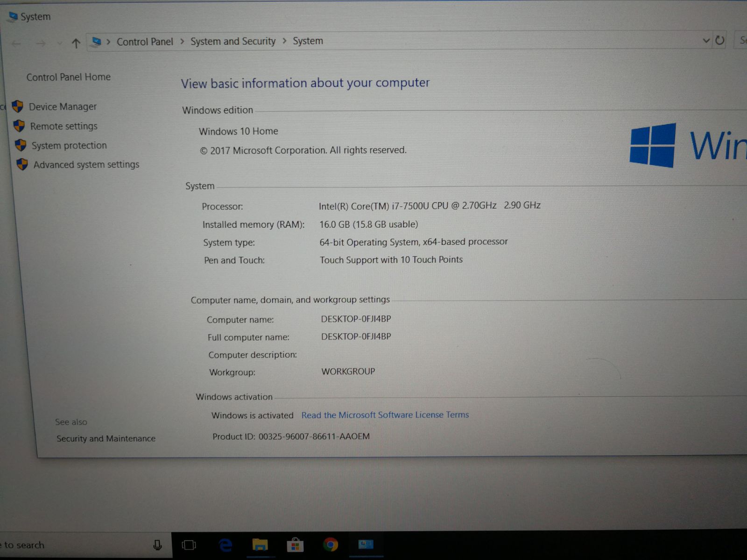Click the "WORKGROUP" workgroup value
The height and width of the screenshot is (560, 747).
(x=348, y=371)
